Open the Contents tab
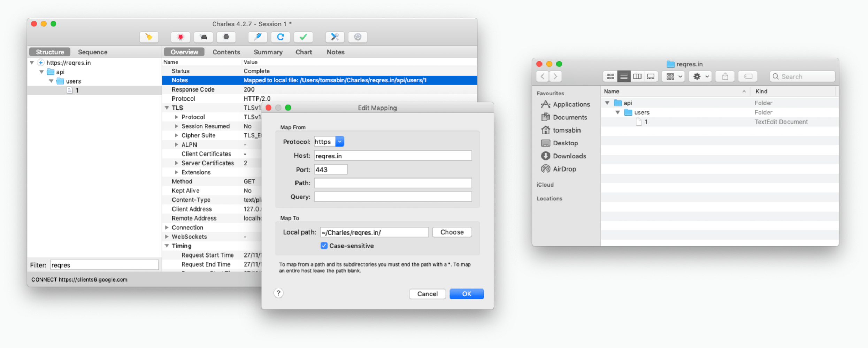This screenshot has height=348, width=868. click(226, 52)
